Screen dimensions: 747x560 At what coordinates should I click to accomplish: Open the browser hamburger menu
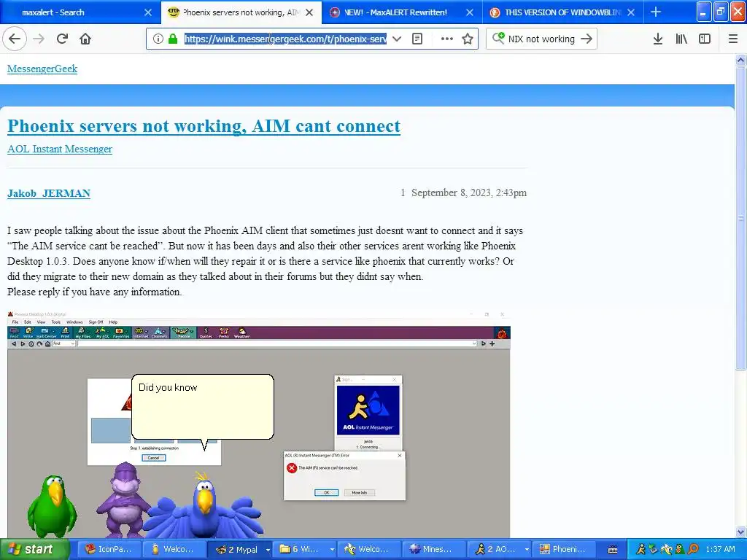pos(733,39)
